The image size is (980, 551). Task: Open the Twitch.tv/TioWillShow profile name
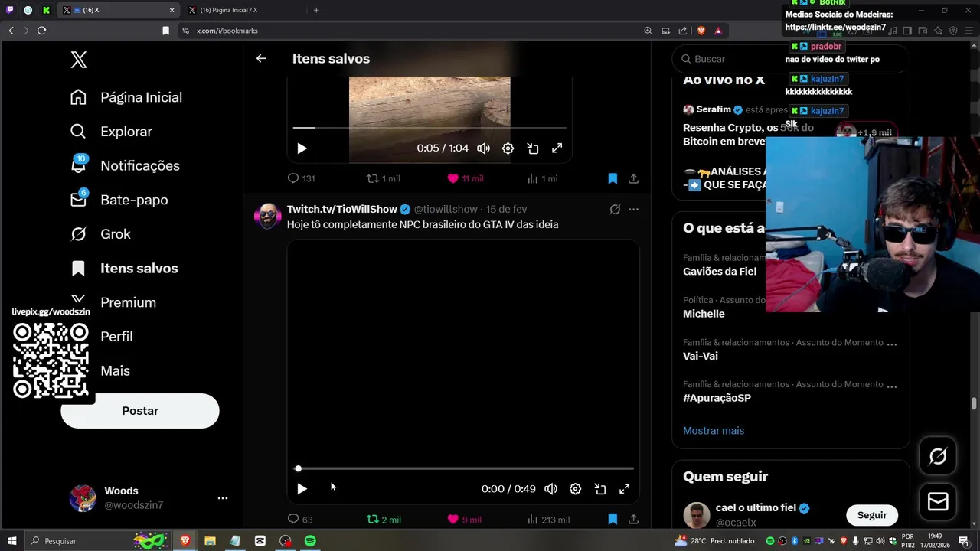[341, 209]
